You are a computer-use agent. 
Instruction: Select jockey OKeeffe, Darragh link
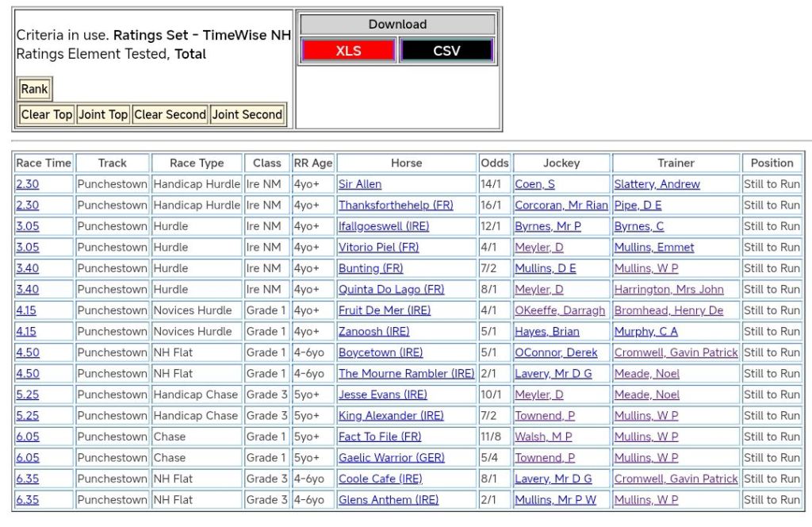[x=560, y=310]
